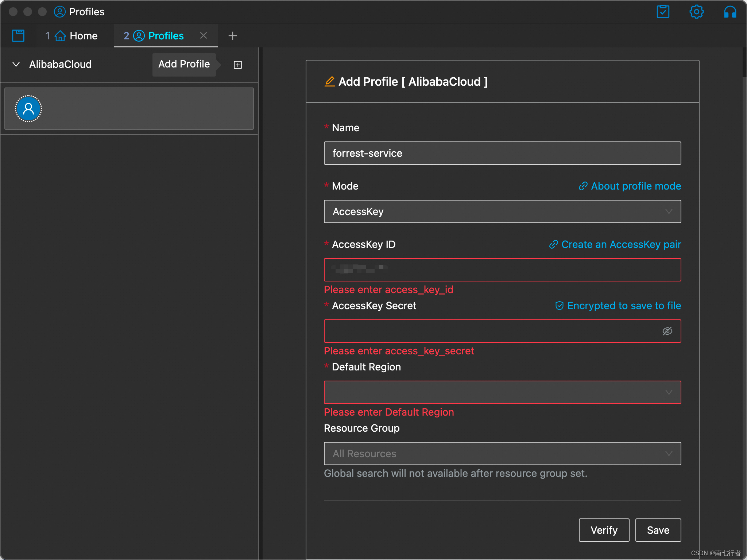
Task: Click the Profiles user icon in title bar
Action: [x=60, y=12]
